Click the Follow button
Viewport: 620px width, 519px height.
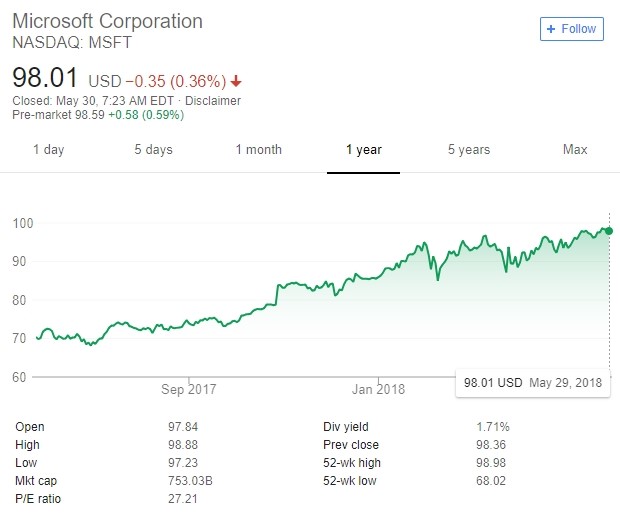click(x=571, y=29)
